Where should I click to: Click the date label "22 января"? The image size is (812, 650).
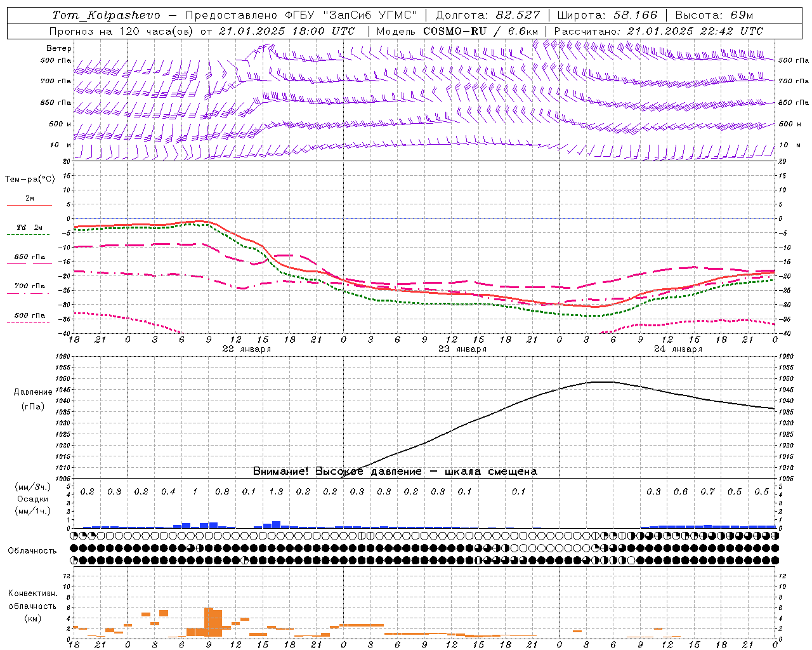tap(246, 349)
